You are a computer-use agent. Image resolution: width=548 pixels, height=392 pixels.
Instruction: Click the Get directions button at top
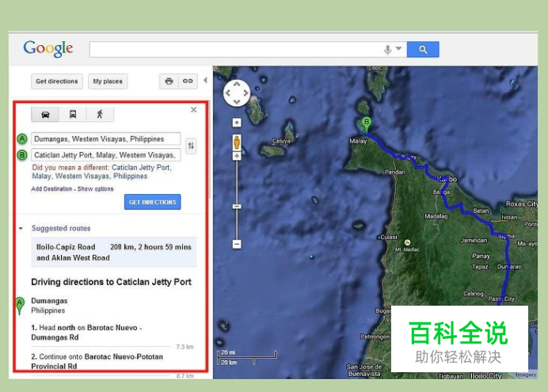pos(57,82)
